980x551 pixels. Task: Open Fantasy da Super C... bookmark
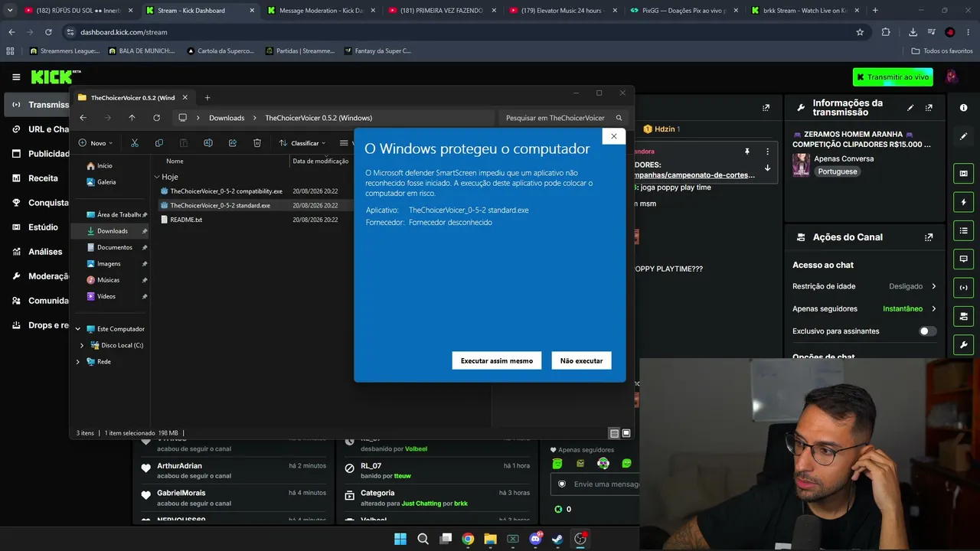[377, 51]
